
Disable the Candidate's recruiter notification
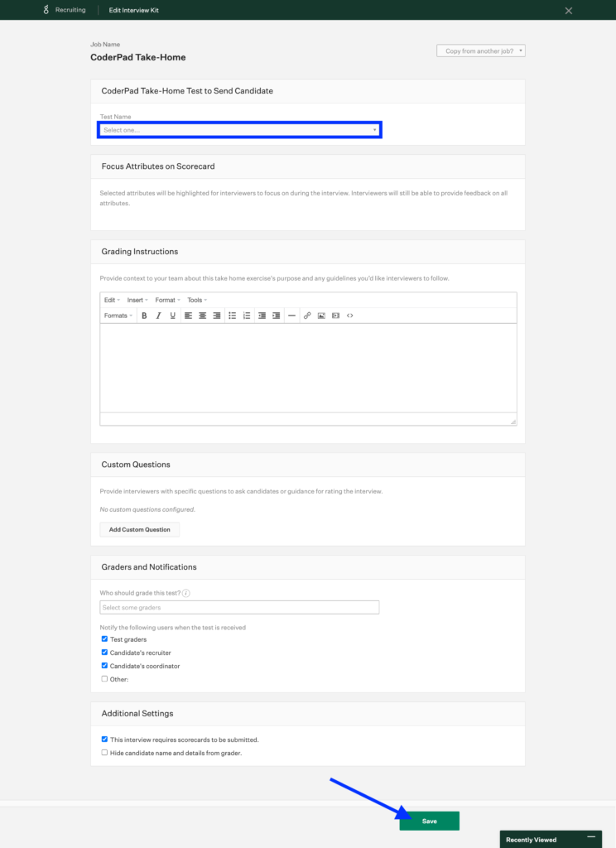point(104,652)
